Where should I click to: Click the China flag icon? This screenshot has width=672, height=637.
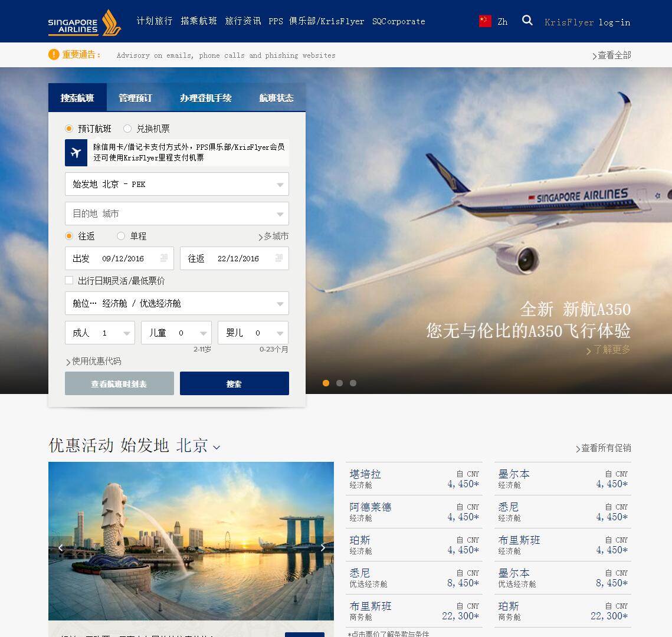coord(485,21)
